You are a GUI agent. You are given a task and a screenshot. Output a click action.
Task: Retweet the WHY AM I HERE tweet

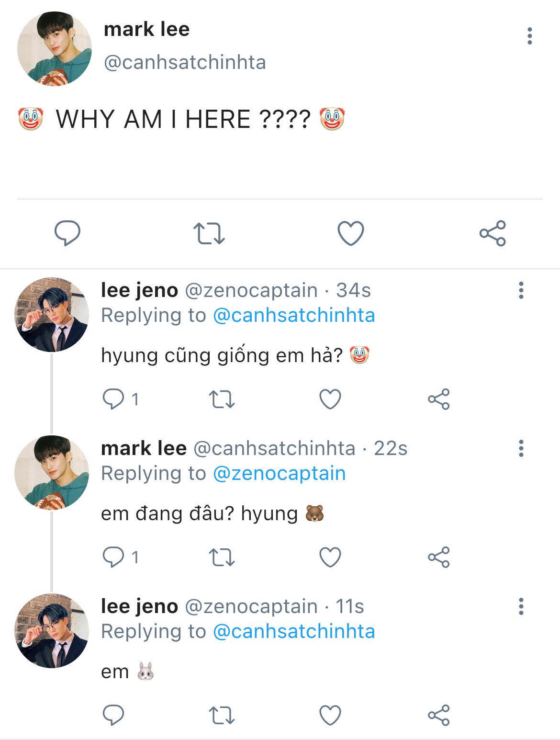pyautogui.click(x=209, y=233)
